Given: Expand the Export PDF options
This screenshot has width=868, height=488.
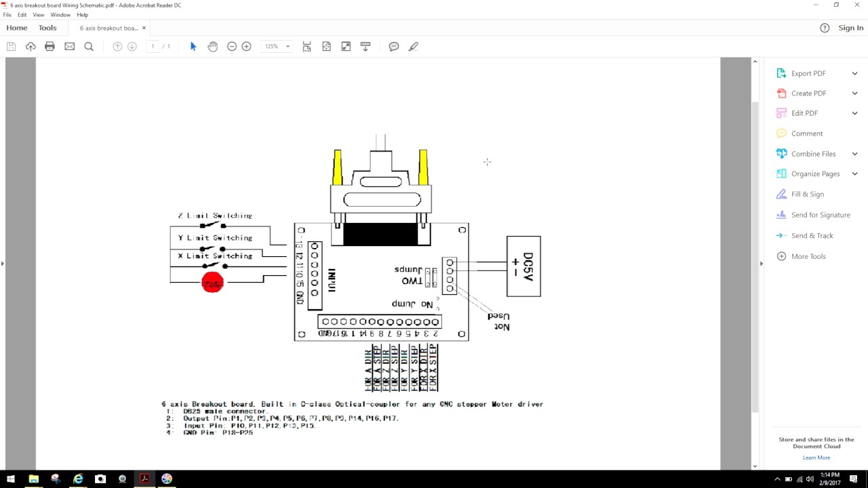Looking at the screenshot, I should (x=854, y=73).
